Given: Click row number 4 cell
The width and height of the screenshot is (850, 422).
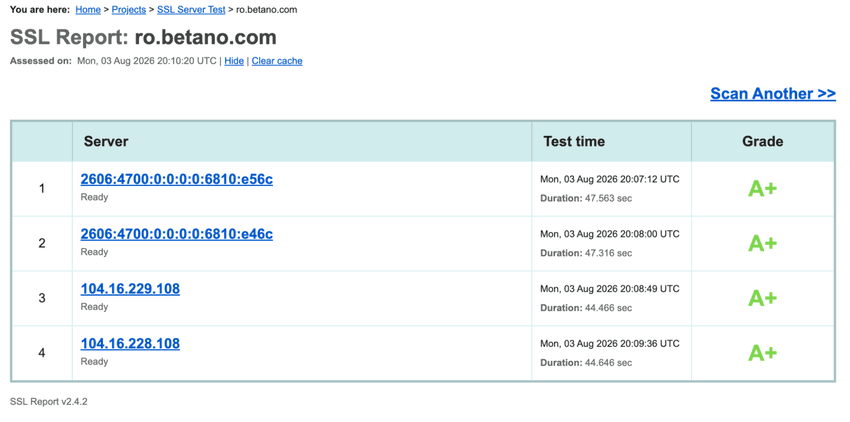Looking at the screenshot, I should point(42,353).
